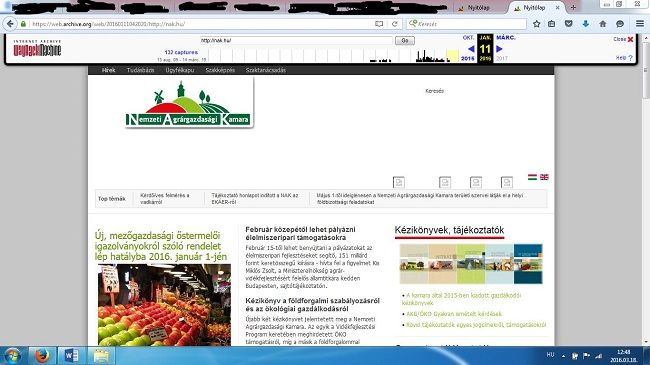
Task: Open a new browser tab
Action: pos(573,7)
